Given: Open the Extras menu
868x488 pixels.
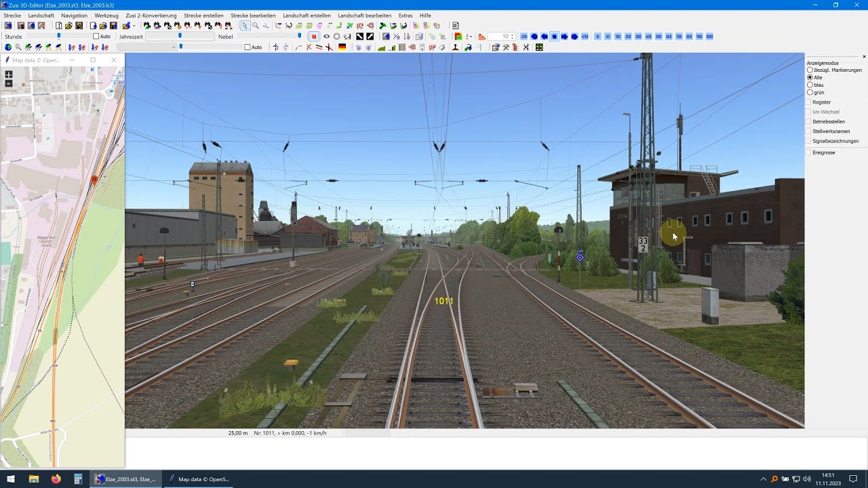Looking at the screenshot, I should pyautogui.click(x=406, y=16).
